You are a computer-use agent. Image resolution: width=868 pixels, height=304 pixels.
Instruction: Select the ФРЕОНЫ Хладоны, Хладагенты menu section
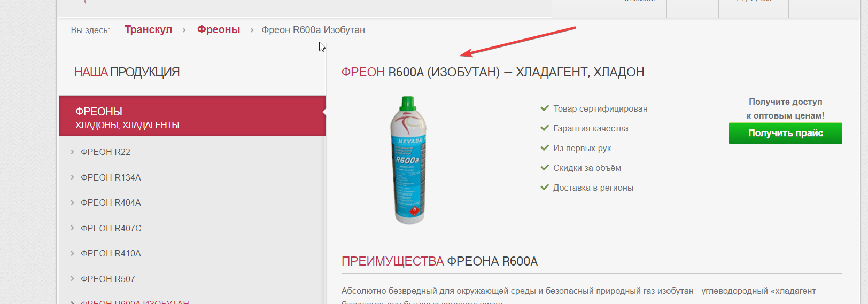pos(192,116)
